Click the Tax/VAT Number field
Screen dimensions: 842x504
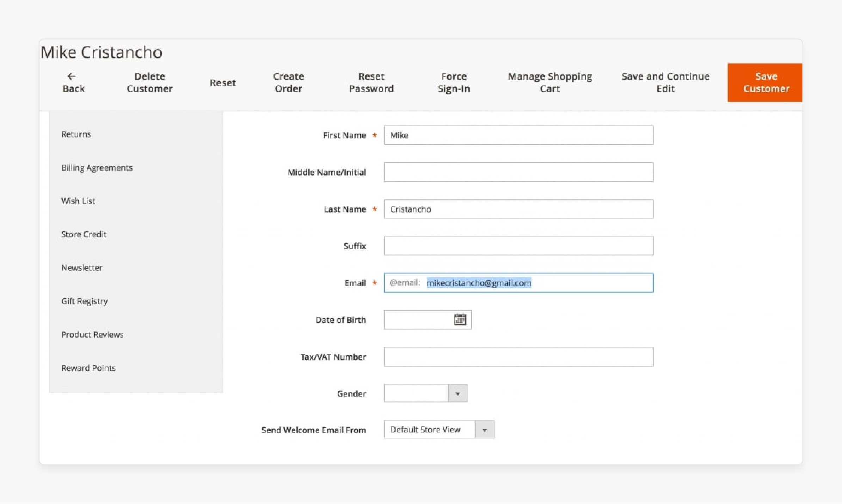[518, 357]
